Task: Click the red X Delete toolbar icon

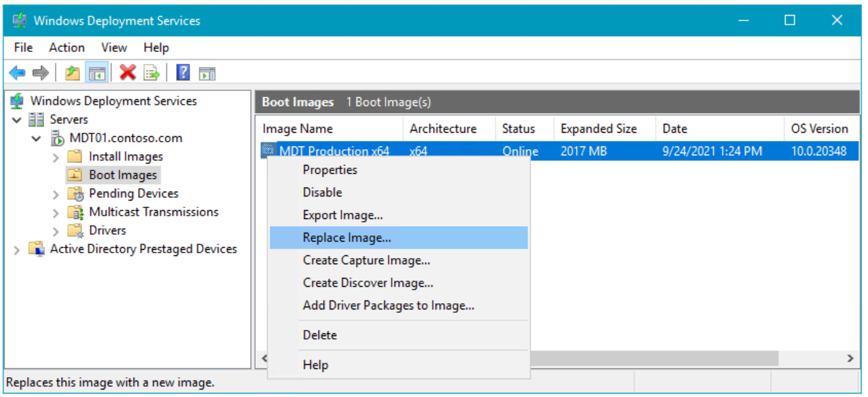Action: [127, 73]
